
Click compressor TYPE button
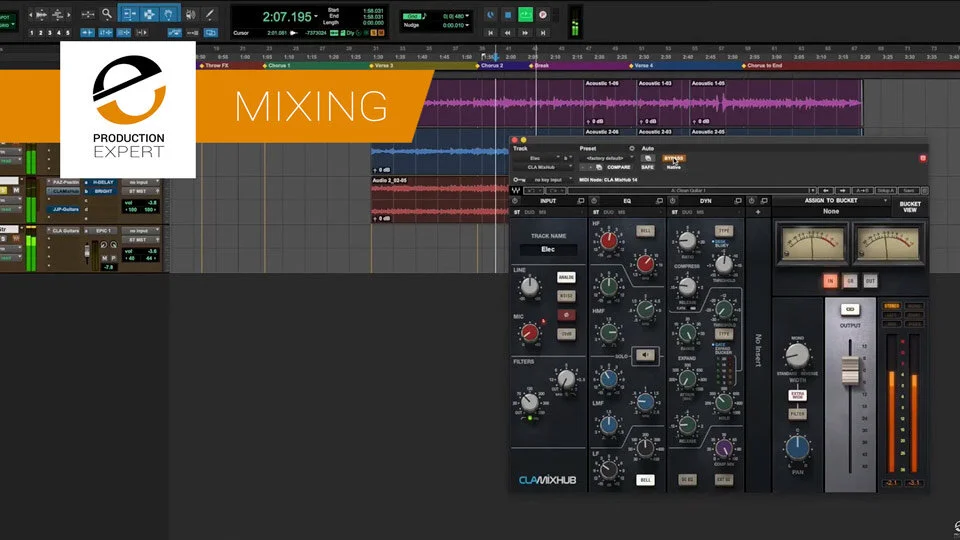click(x=724, y=231)
